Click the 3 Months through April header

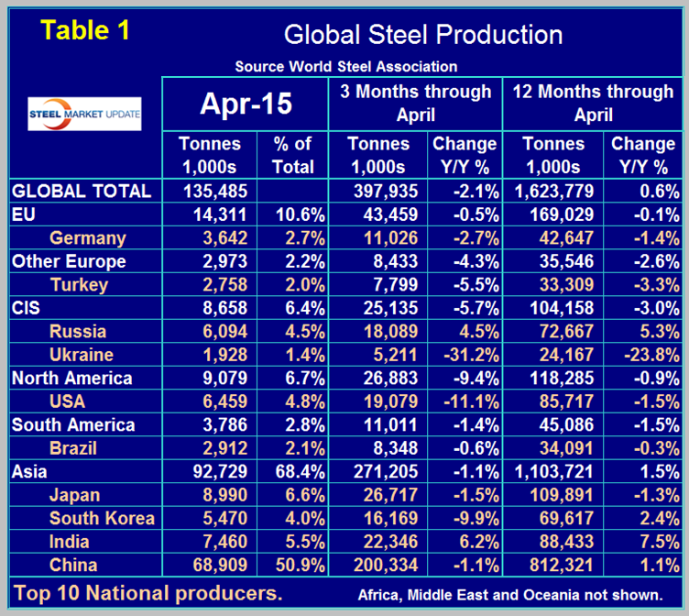point(415,104)
